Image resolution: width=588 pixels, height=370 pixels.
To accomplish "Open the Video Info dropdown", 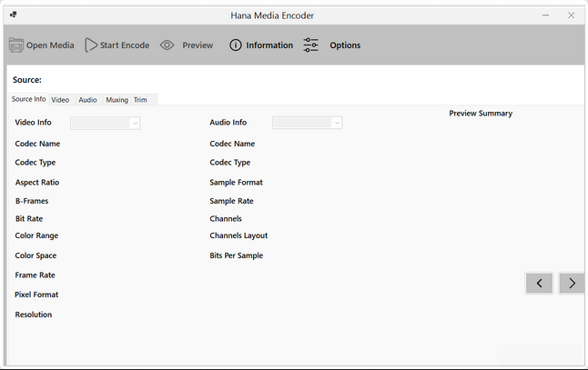I will tap(105, 123).
